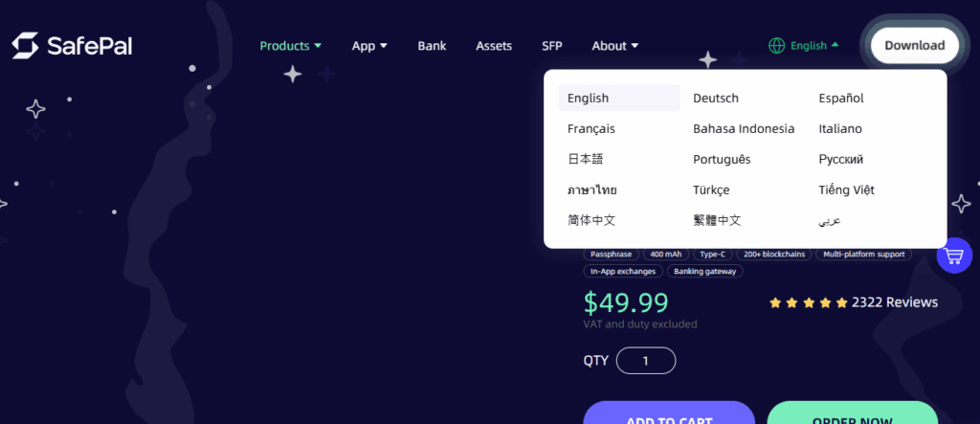
Task: Expand the About dropdown menu
Action: (614, 46)
